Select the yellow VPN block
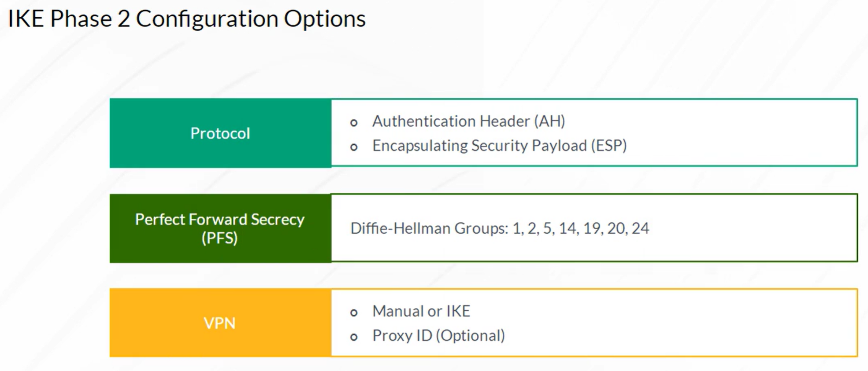Screen dimensions: 868x371 220,323
